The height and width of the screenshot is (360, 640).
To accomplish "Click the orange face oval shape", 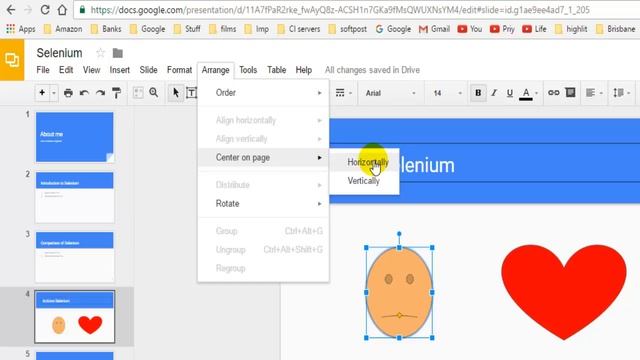I will [x=399, y=293].
